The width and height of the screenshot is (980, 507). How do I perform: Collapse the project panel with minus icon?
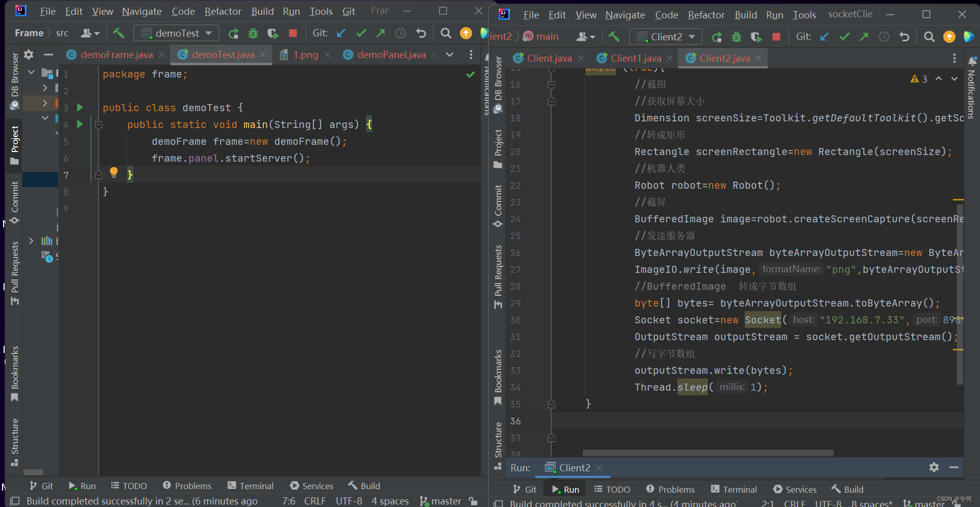coord(48,54)
